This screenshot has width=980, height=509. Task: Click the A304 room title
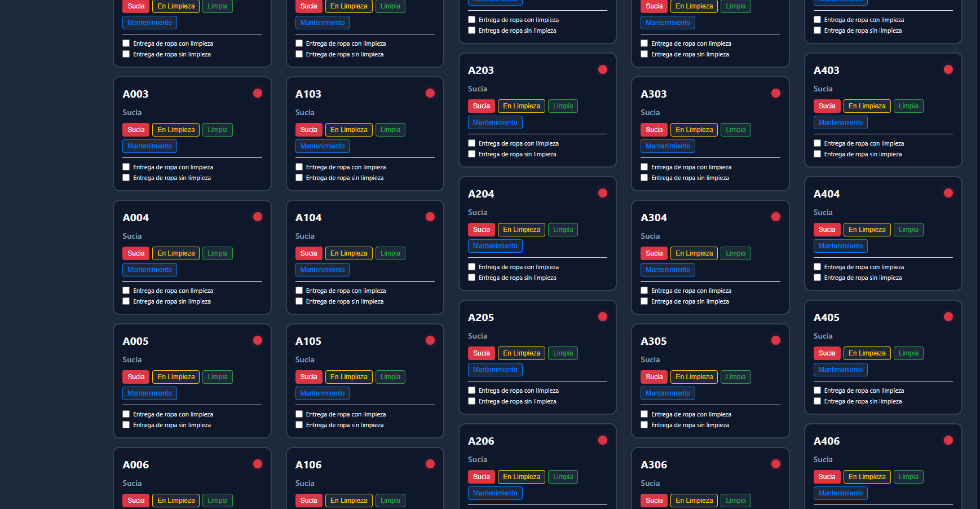(654, 218)
